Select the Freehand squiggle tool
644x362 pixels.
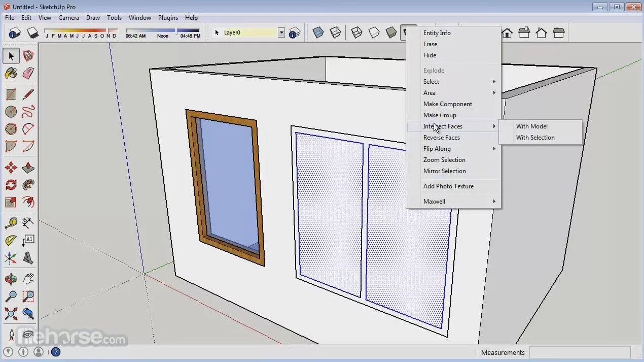[28, 112]
